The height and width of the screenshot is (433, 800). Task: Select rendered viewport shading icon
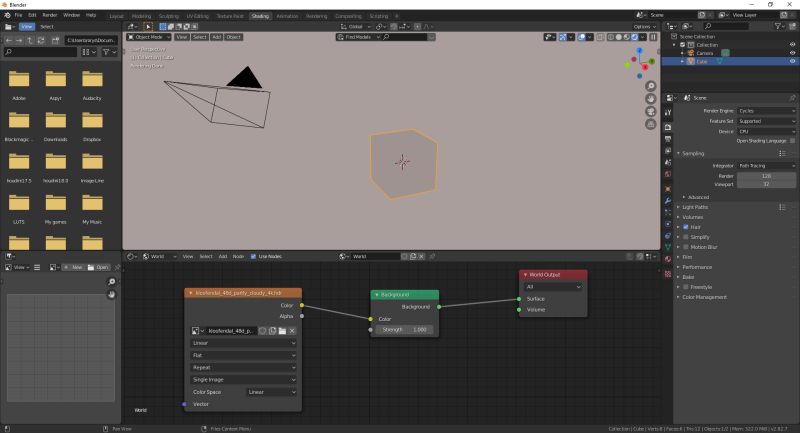click(635, 37)
